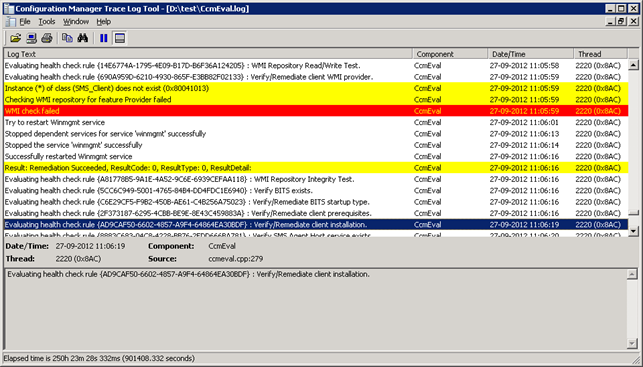
Task: Click the title bar application icon
Action: click(x=8, y=8)
